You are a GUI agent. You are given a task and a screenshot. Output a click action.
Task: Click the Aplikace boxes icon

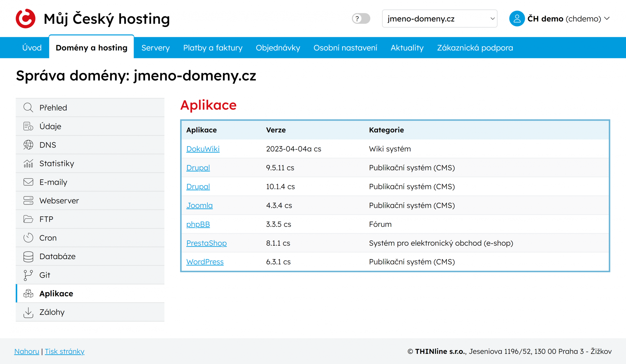[x=28, y=294]
